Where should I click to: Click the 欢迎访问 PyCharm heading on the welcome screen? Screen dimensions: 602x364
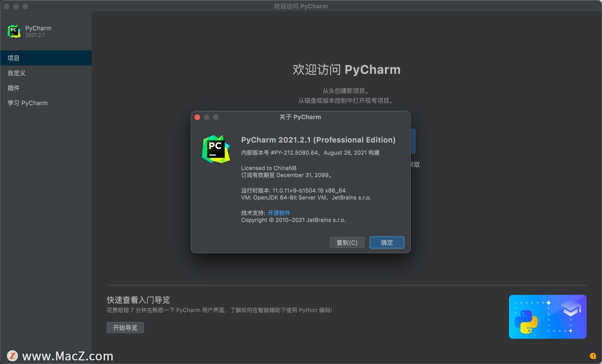click(346, 70)
